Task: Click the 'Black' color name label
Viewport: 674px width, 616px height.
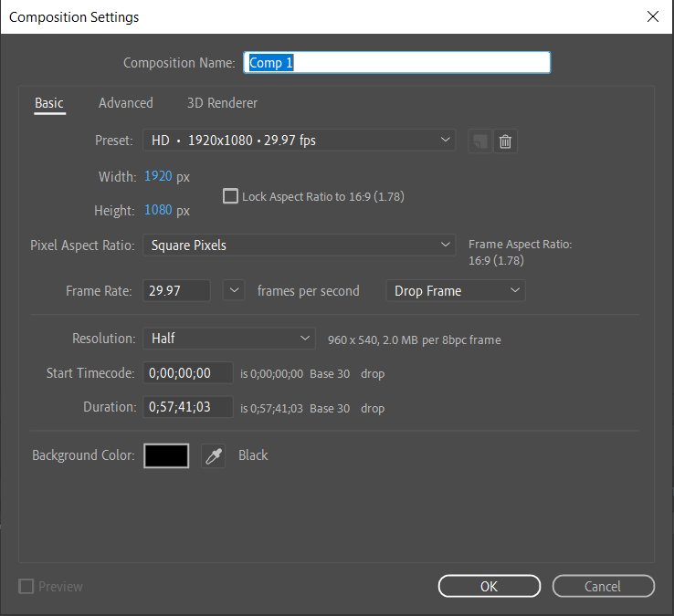Action: tap(253, 455)
